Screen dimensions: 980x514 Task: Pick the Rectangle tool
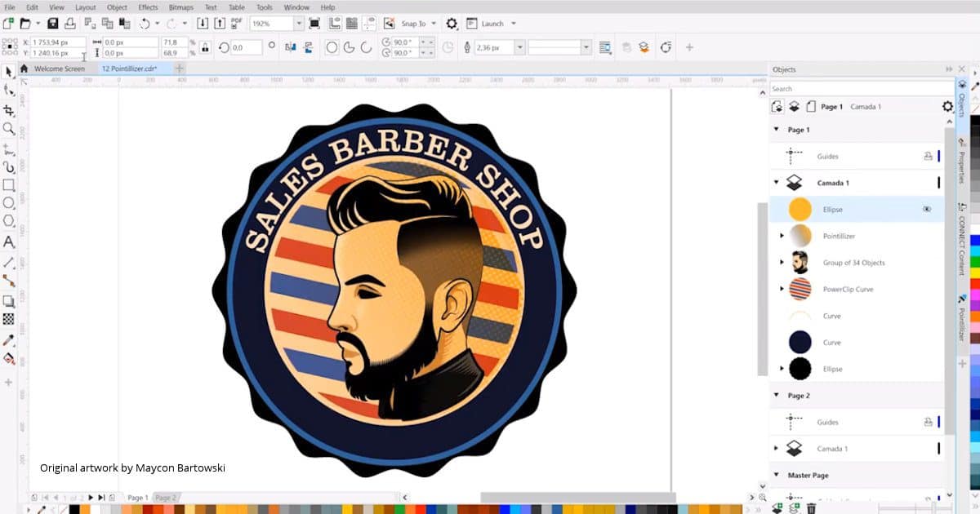point(9,185)
